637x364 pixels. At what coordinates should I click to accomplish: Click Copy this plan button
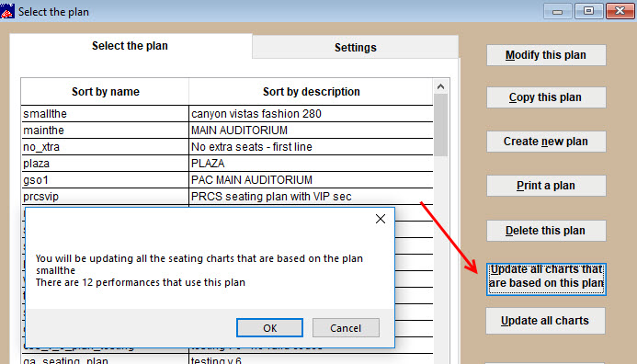[546, 97]
